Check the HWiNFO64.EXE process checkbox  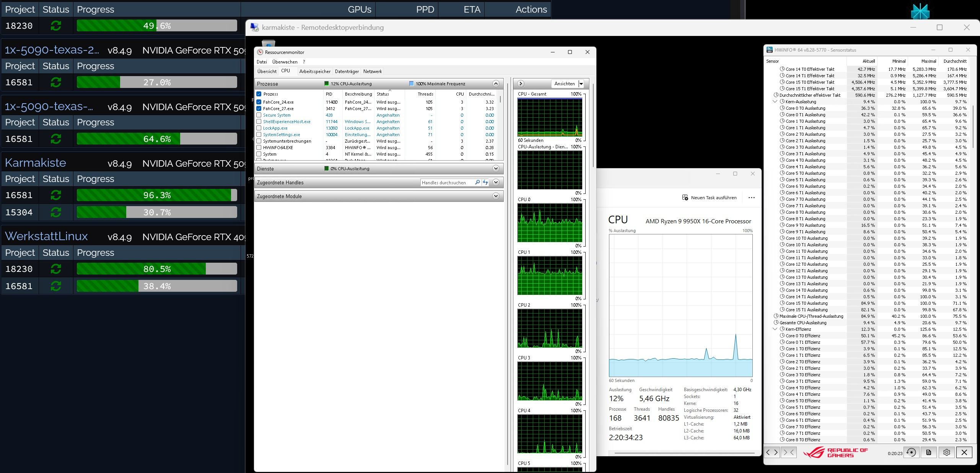[259, 148]
